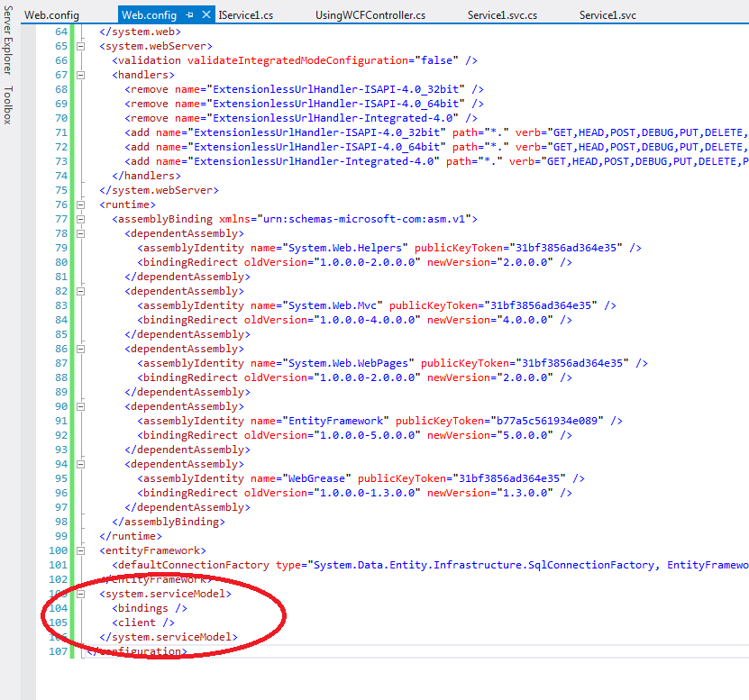749x700 pixels.
Task: Click "System.Web.WebPages" assembly name
Action: [x=348, y=363]
